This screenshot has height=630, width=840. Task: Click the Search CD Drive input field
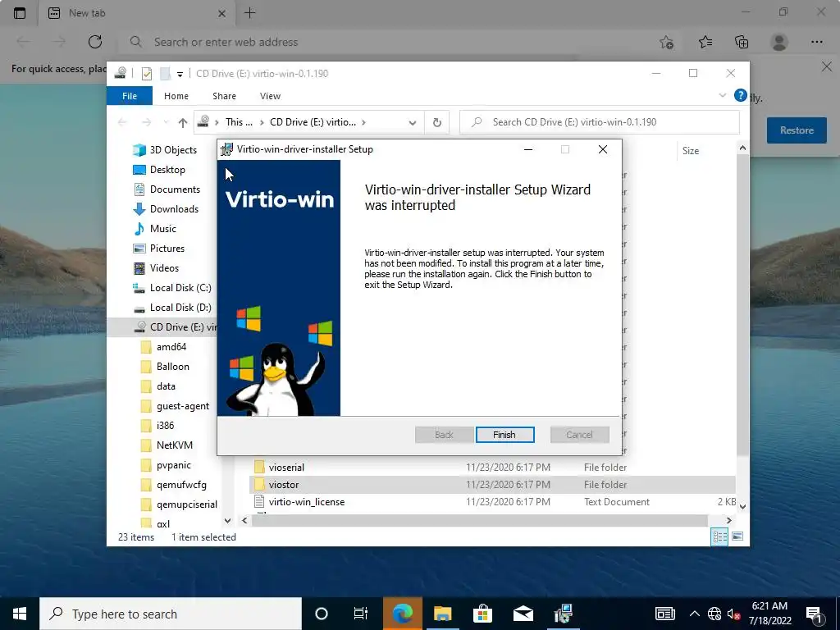tap(600, 122)
